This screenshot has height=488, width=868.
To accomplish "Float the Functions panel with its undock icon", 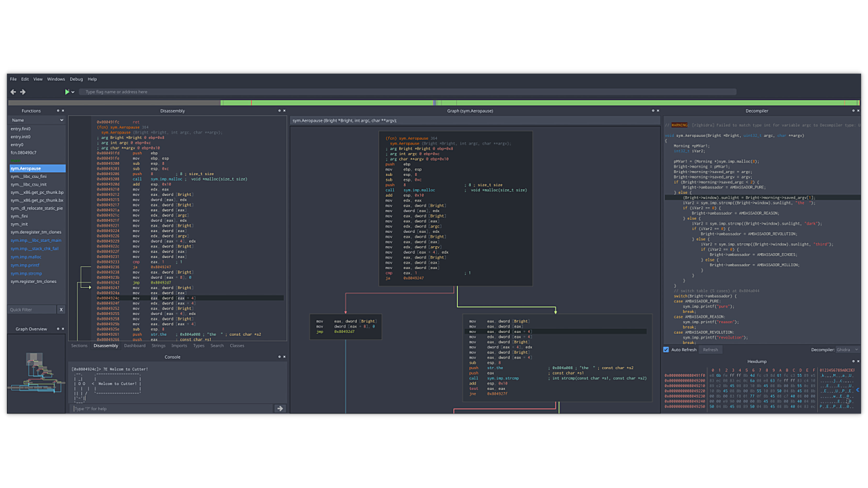I will pos(58,111).
